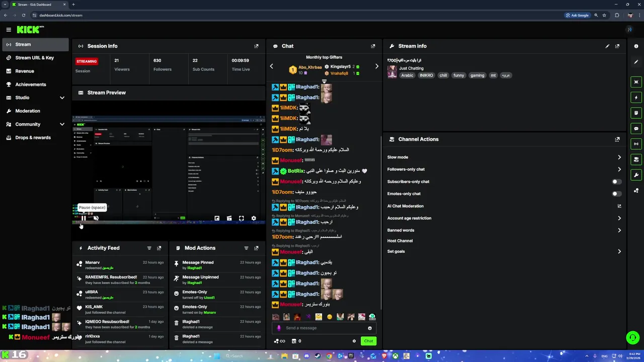Open Stream URL & Key page
Screen dimensions: 644x362
[x=35, y=58]
